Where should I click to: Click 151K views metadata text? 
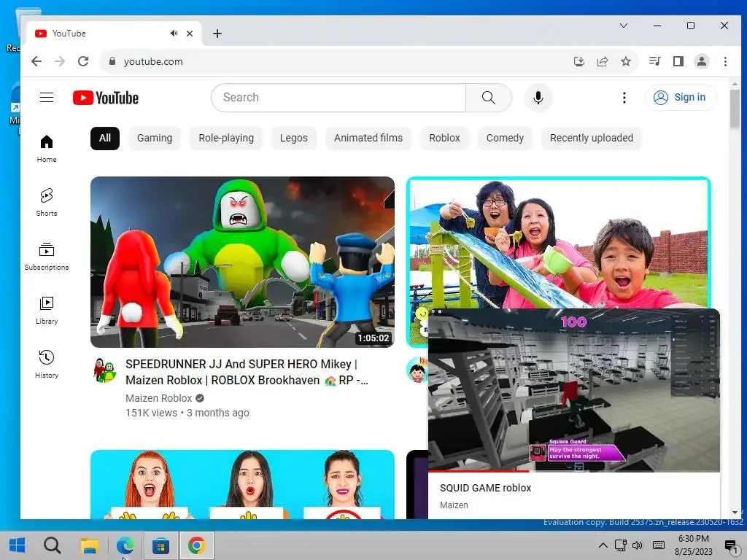pyautogui.click(x=151, y=413)
